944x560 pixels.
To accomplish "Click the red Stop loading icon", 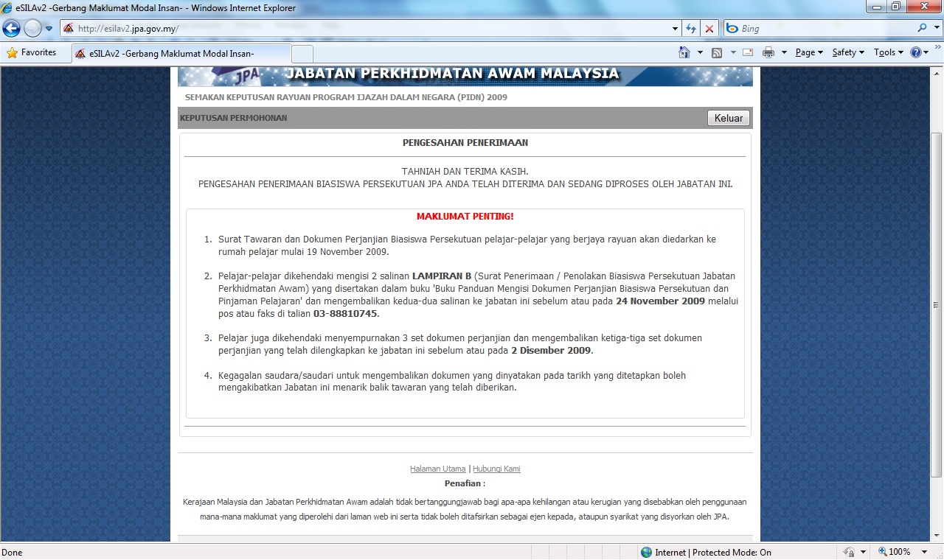I will (x=709, y=29).
